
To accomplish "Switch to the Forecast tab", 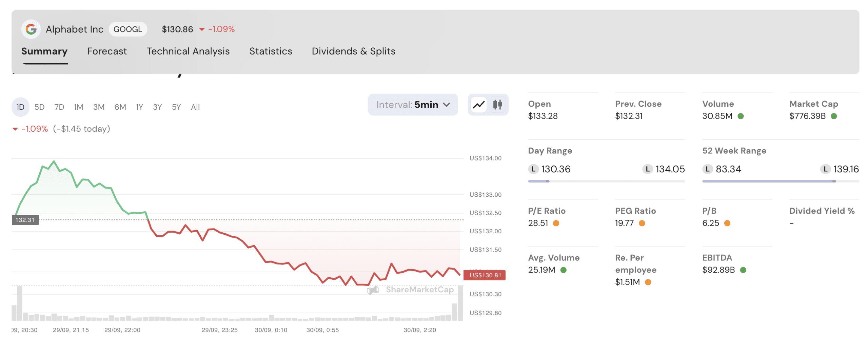I will pos(107,51).
